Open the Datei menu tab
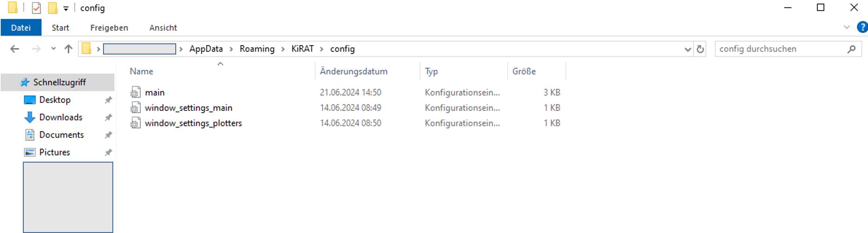This screenshot has width=868, height=233. click(x=21, y=27)
